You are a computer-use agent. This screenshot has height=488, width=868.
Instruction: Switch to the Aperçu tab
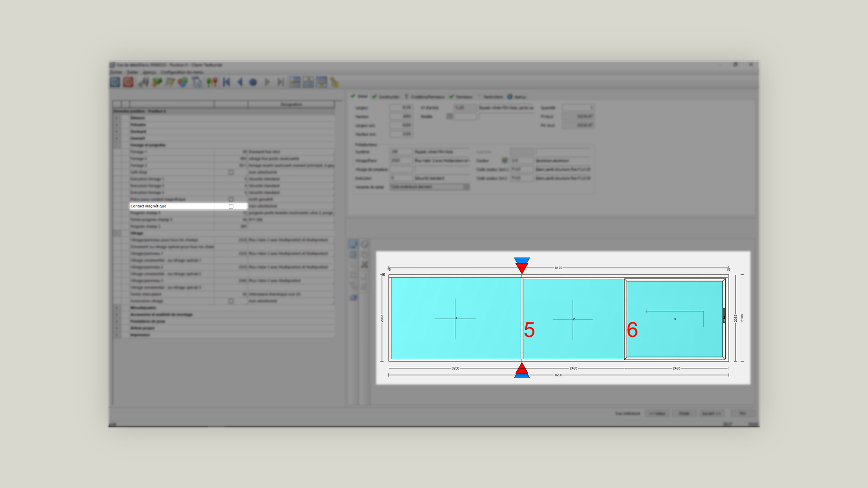(x=517, y=97)
